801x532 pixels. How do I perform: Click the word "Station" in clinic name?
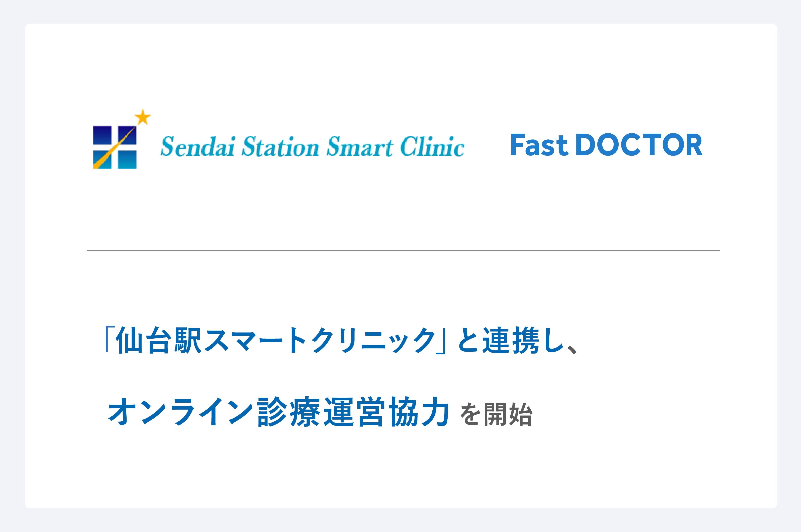280,147
